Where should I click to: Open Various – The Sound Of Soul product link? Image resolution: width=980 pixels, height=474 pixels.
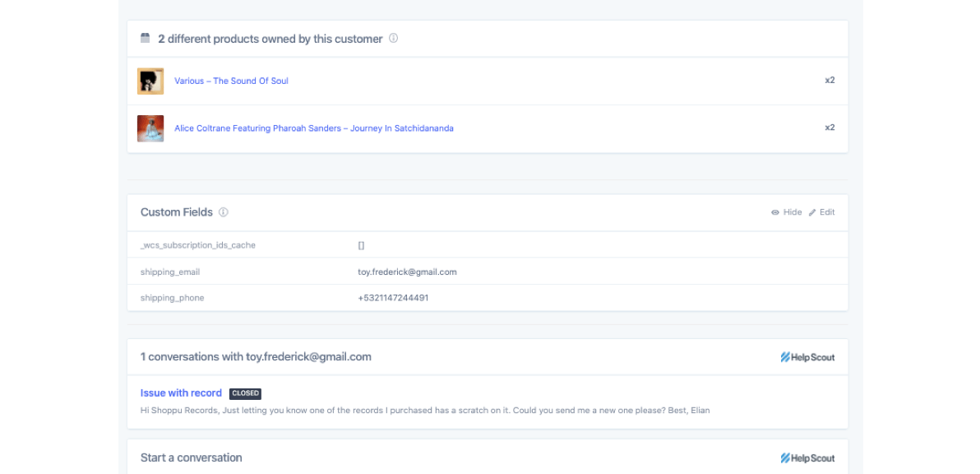tap(231, 81)
